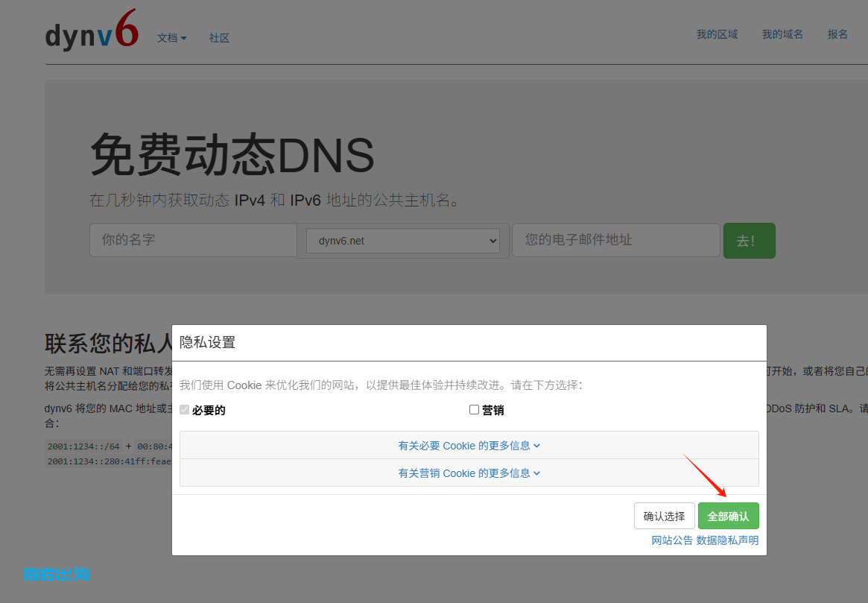This screenshot has width=868, height=603.
Task: Click the dynv6 logo
Action: click(92, 33)
